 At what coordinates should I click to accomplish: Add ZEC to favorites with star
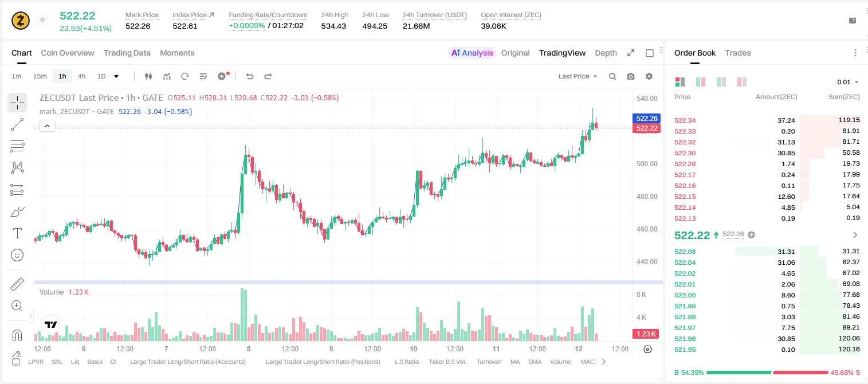click(42, 20)
